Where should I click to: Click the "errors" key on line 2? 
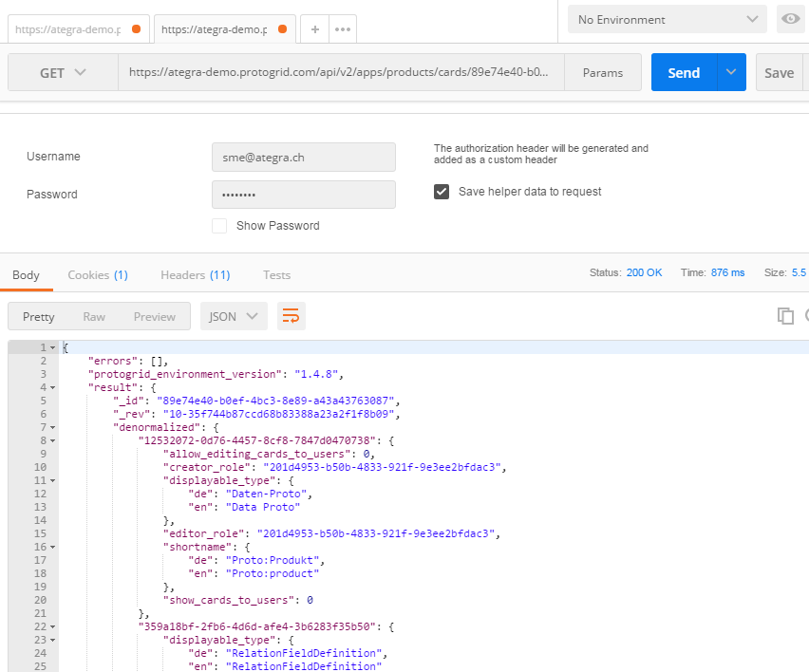[112, 361]
